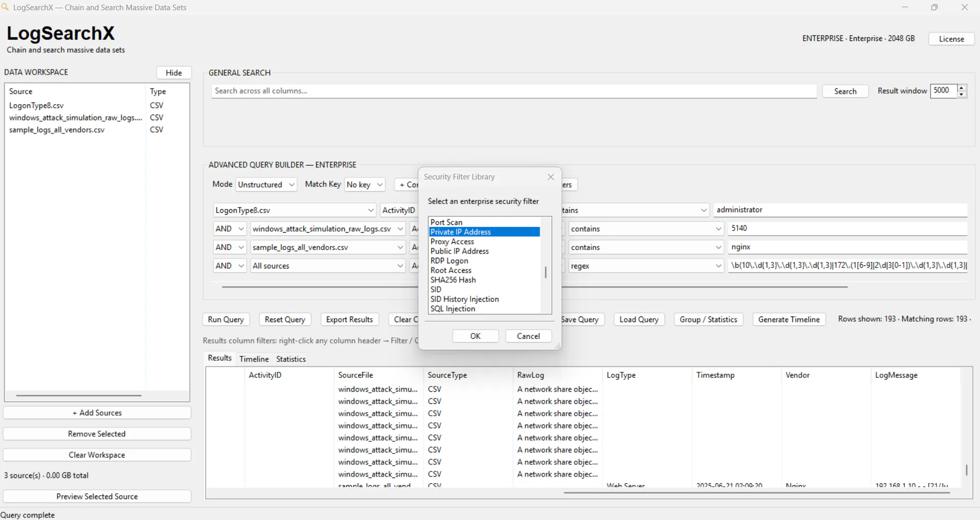Screen dimensions: 980x520
Task: Click Generate Timeline
Action: point(789,320)
